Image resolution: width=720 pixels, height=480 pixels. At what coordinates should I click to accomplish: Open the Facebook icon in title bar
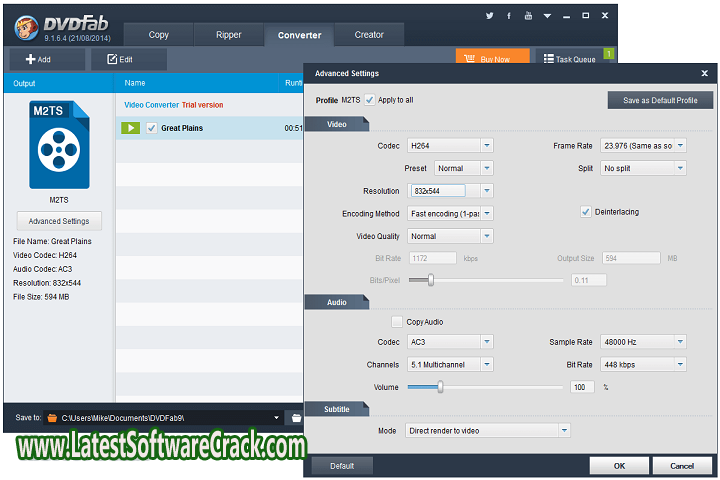509,16
